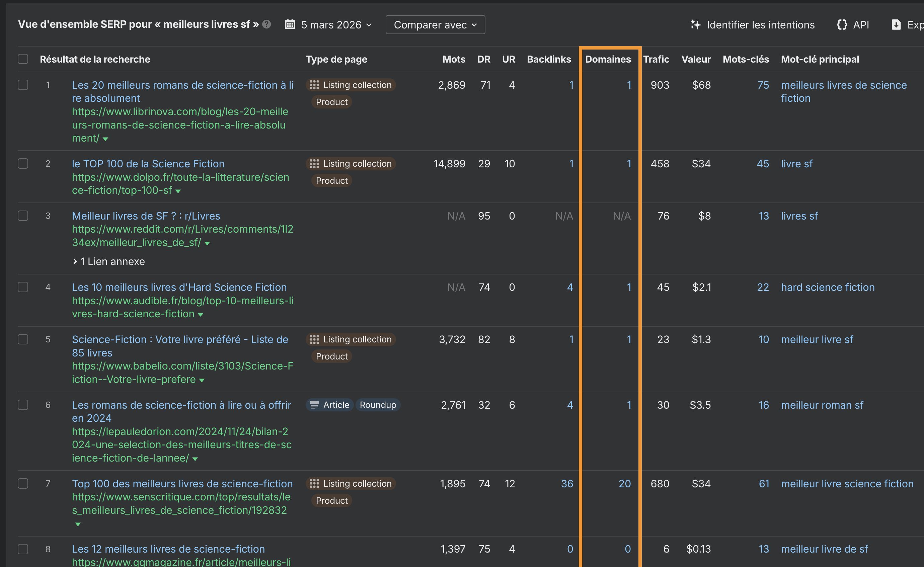Viewport: 924px width, 567px height.
Task: Click the Roundup badge on result 6
Action: (x=378, y=405)
